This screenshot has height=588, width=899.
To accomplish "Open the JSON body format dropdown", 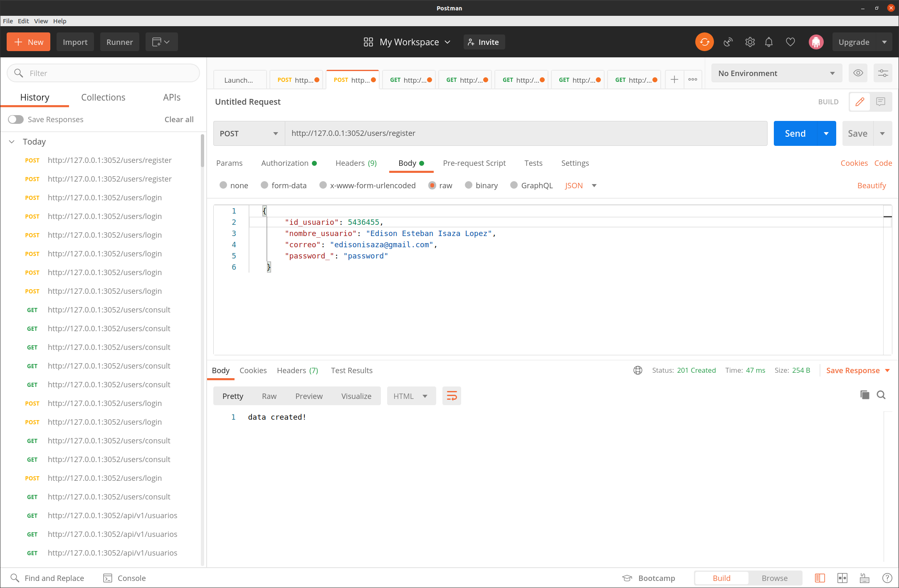I will point(581,185).
